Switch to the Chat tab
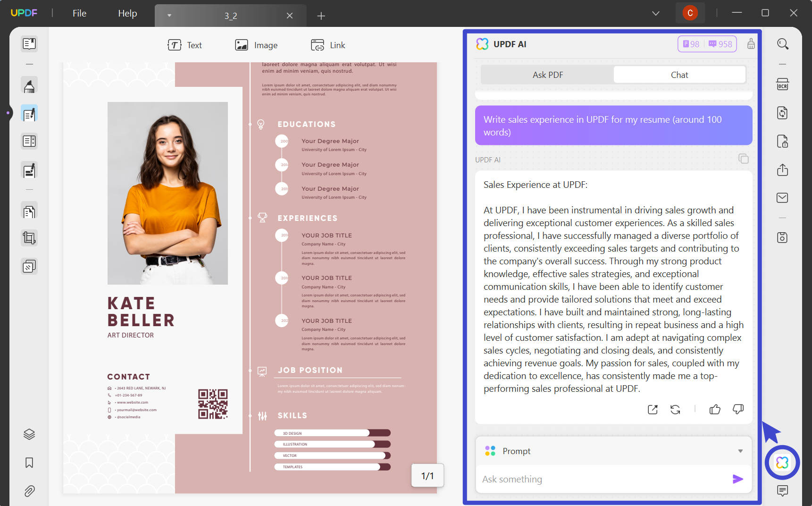Viewport: 812px width, 506px height. point(679,74)
